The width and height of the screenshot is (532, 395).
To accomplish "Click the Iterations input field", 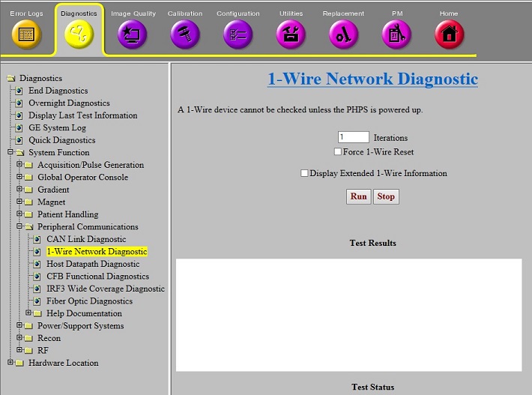I will point(353,137).
